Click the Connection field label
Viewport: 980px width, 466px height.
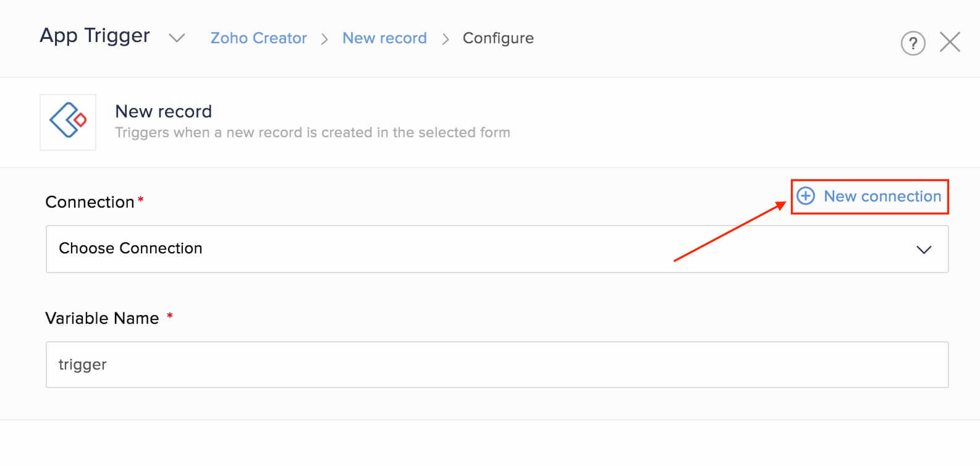click(x=90, y=202)
